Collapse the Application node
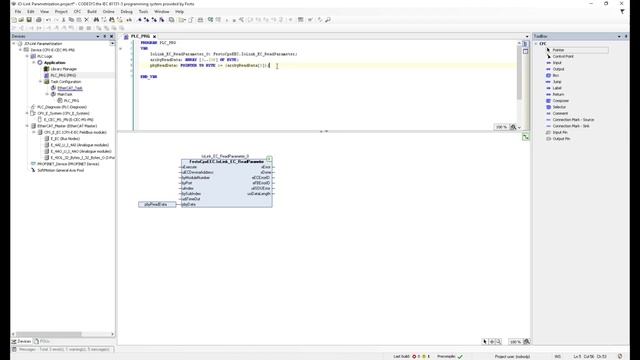The image size is (640, 360). tap(34, 62)
